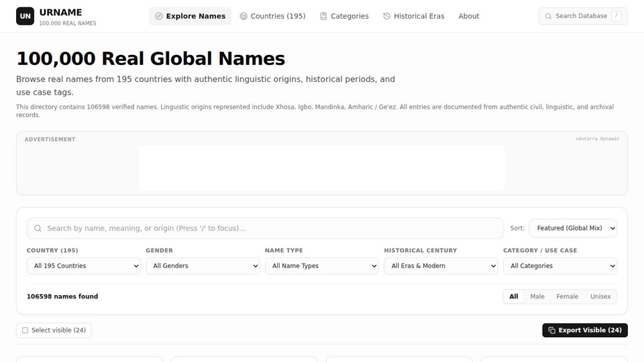Image resolution: width=644 pixels, height=362 pixels.
Task: Open the All Name Types dropdown
Action: tap(322, 266)
